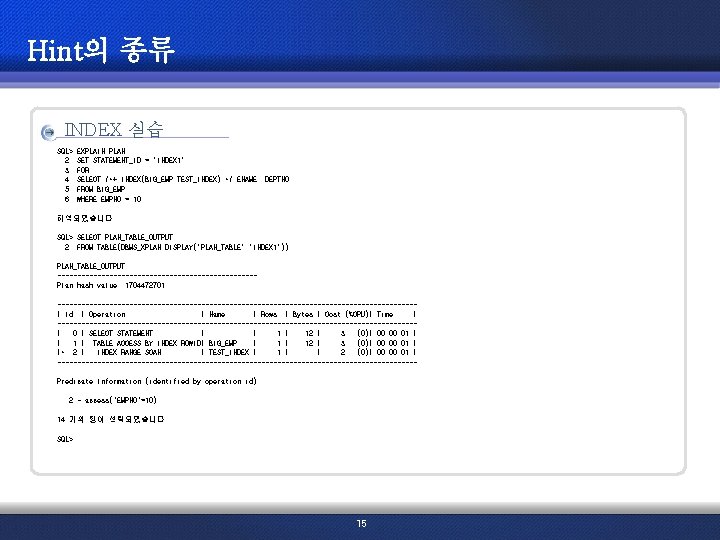The height and width of the screenshot is (540, 720).
Task: Click the arrow bullet icon beside INDEX 실습
Action: 47,132
